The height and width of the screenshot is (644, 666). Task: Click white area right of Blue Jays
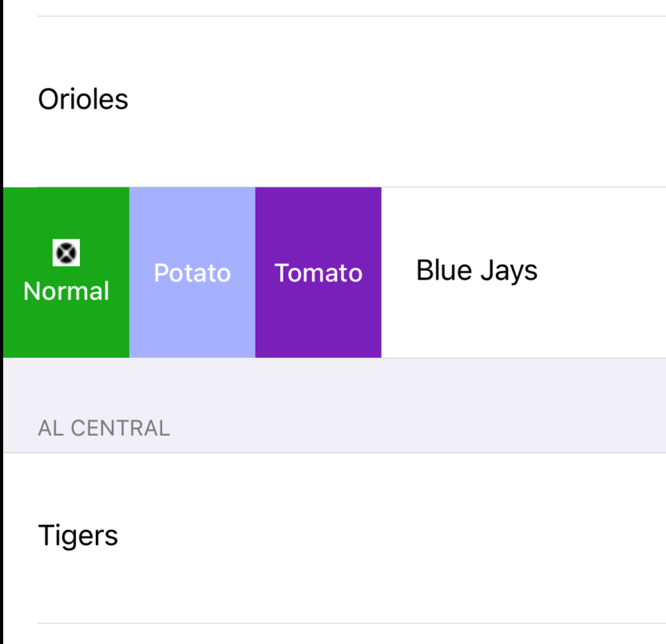[601, 272]
